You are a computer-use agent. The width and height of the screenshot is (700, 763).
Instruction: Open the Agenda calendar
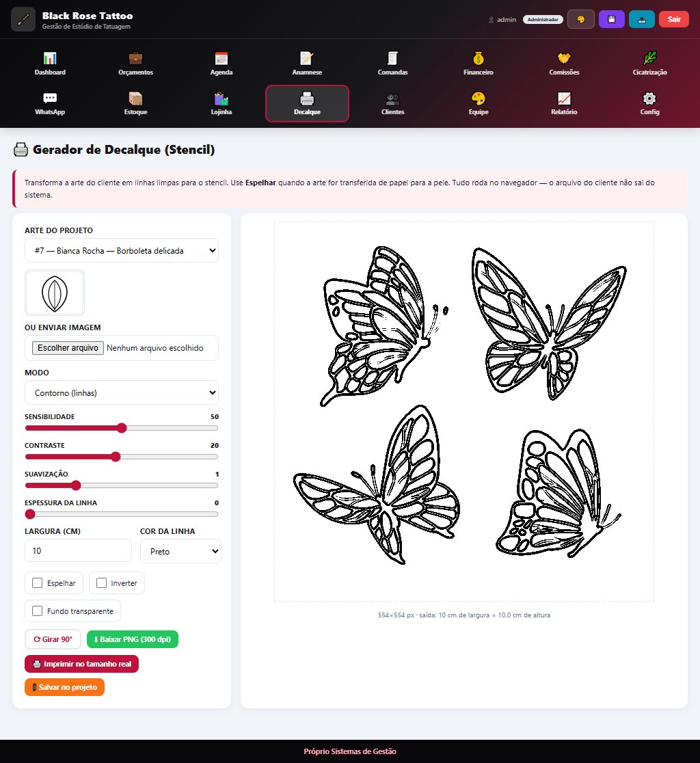[221, 64]
